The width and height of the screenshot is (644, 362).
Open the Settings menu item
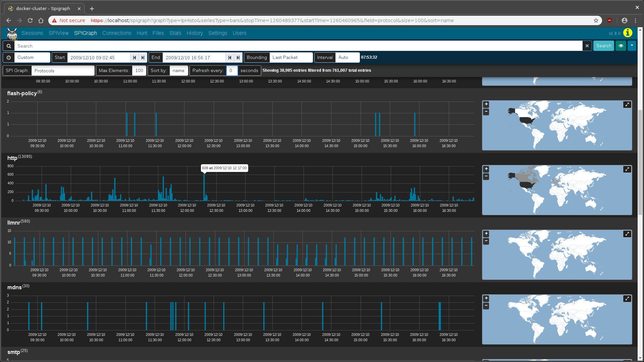coord(218,33)
